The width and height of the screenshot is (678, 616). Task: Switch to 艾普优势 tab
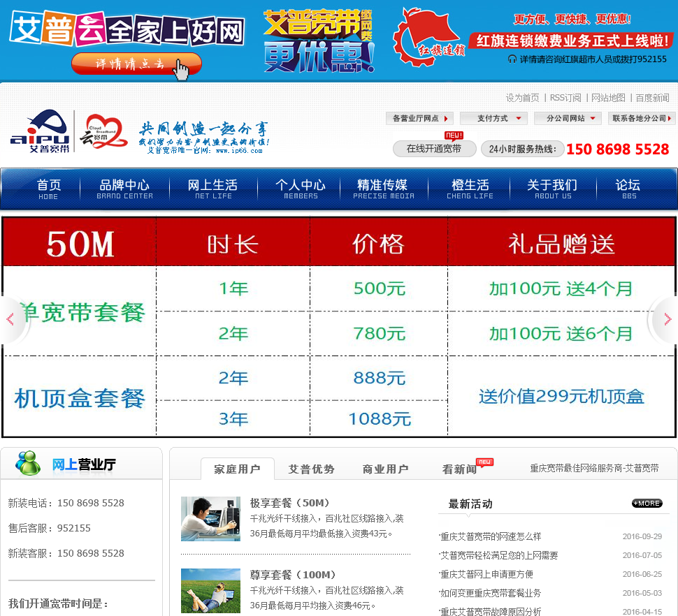311,469
